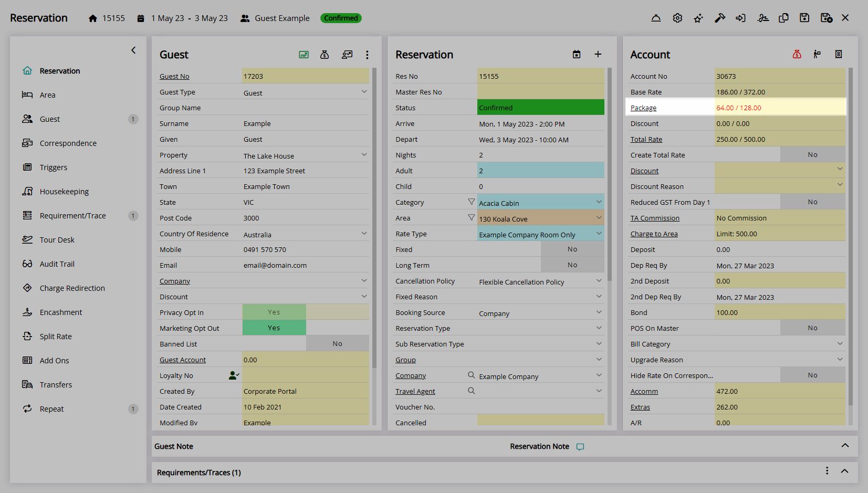Click the Email field with email@domain.com
The height and width of the screenshot is (493, 868).
[306, 265]
